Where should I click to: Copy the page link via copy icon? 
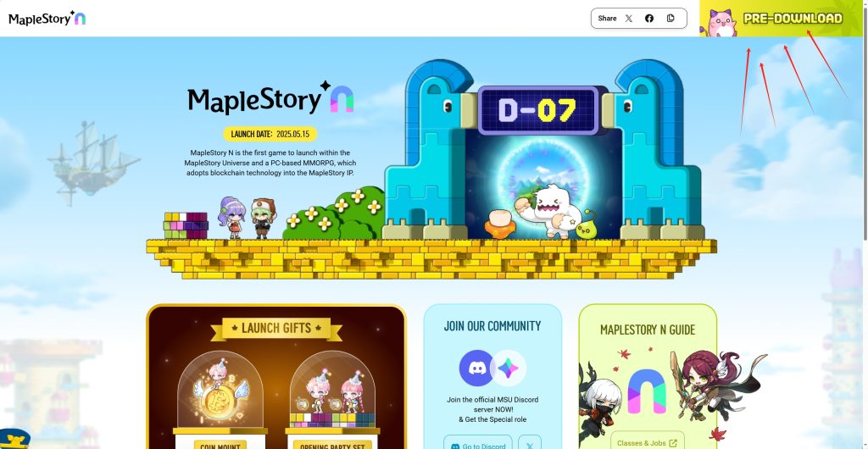[670, 19]
